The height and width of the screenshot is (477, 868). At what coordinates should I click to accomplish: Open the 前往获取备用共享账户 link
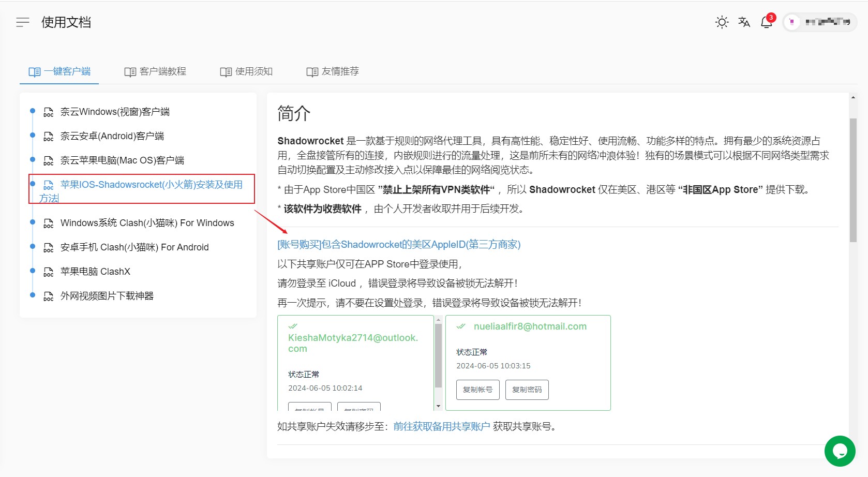442,426
